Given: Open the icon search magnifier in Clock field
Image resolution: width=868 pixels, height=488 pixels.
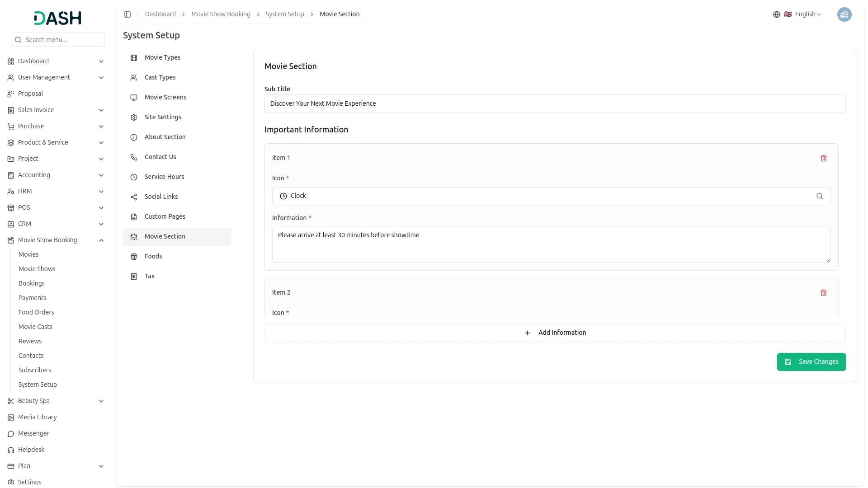Looking at the screenshot, I should (x=820, y=196).
